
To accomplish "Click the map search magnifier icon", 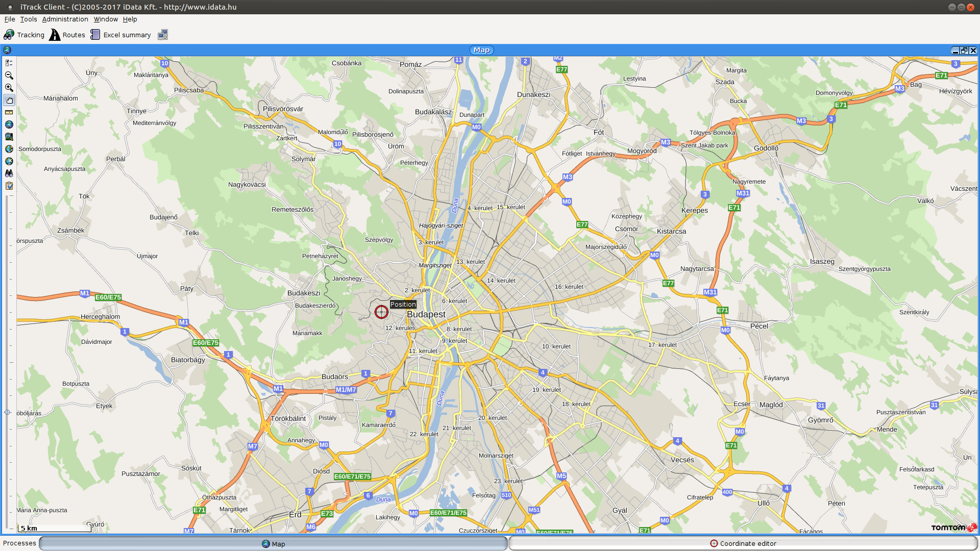I will [x=9, y=137].
